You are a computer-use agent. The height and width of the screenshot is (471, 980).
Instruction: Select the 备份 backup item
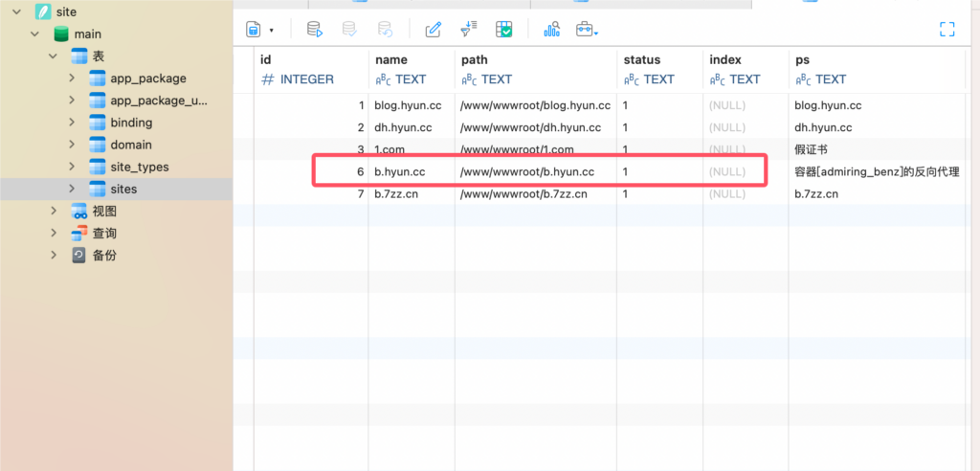pos(104,256)
